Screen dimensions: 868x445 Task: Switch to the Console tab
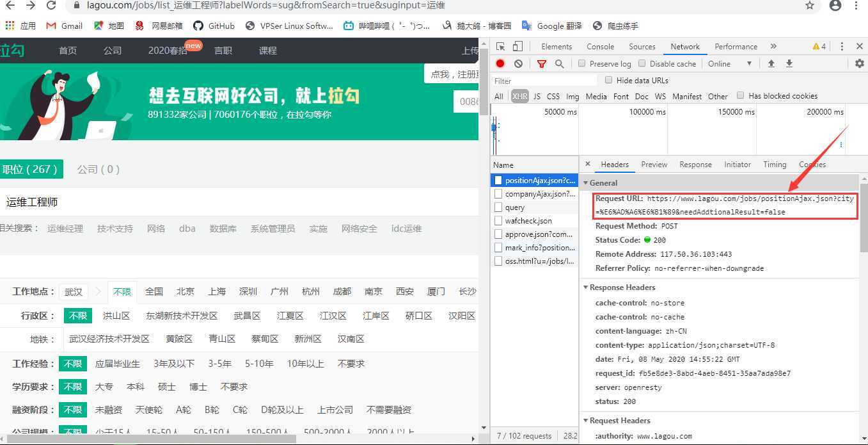pyautogui.click(x=600, y=47)
